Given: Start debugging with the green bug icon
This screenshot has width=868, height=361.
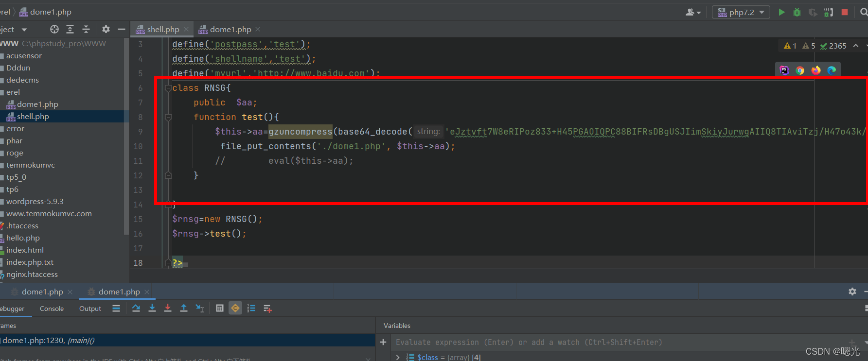Looking at the screenshot, I should coord(797,12).
